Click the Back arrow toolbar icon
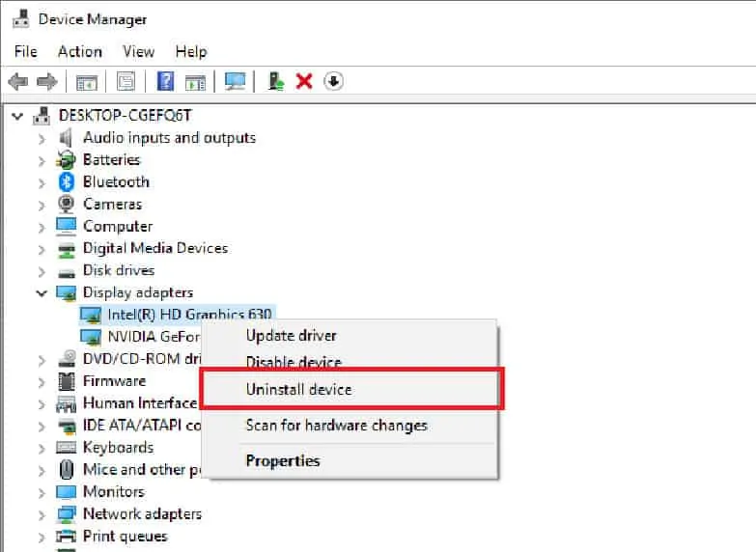Viewport: 756px width, 552px height. pyautogui.click(x=18, y=81)
